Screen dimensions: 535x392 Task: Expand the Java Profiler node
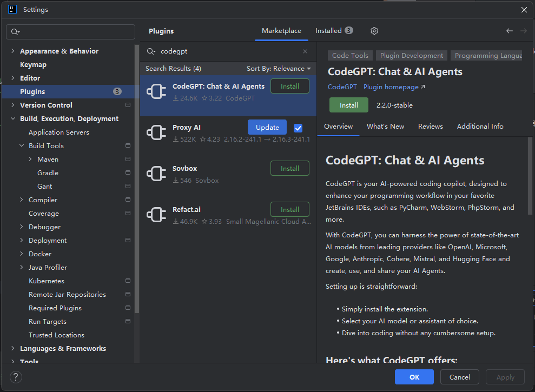click(22, 267)
